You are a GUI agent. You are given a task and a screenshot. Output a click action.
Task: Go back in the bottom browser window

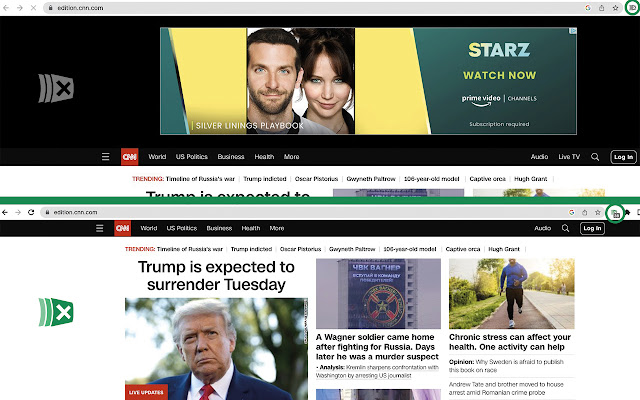[x=5, y=212]
